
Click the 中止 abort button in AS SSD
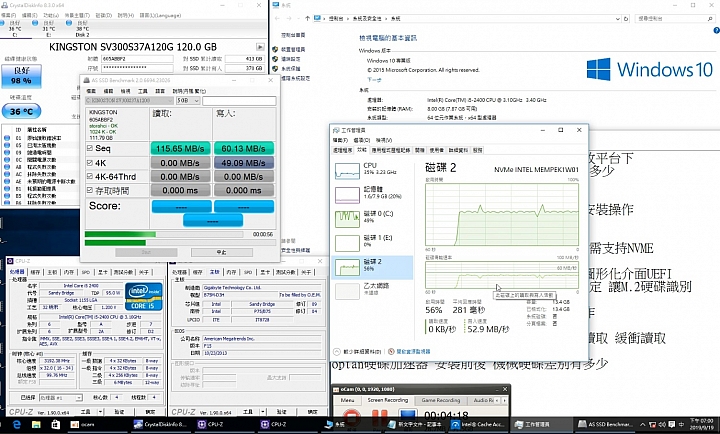222,252
